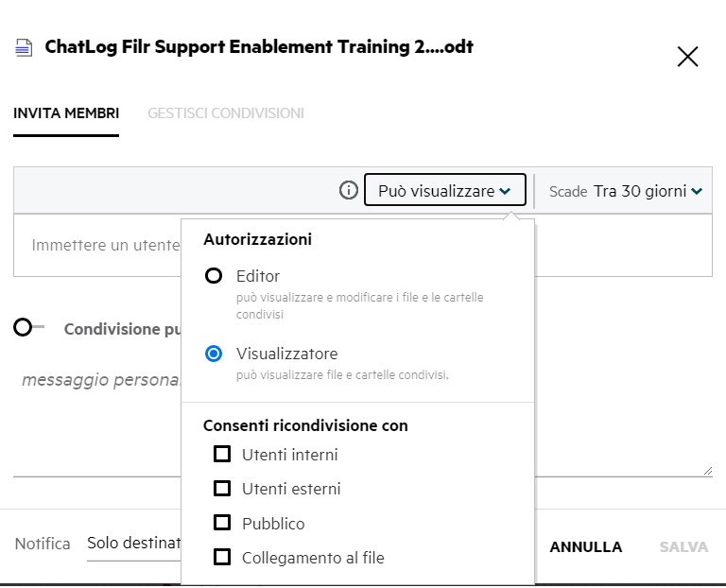The width and height of the screenshot is (726, 588).
Task: Expand the Tra 30 giorni expiry dropdown
Action: (x=647, y=191)
